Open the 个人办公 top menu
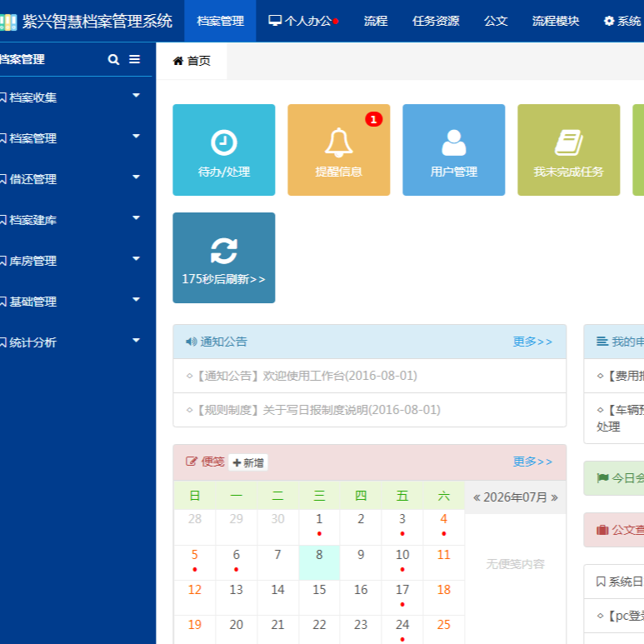The height and width of the screenshot is (644, 644). coord(303,21)
